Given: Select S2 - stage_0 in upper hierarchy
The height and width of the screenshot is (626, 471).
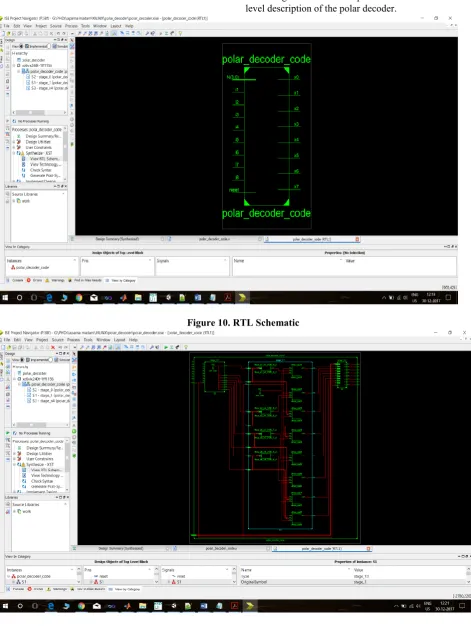Looking at the screenshot, I should (49, 77).
